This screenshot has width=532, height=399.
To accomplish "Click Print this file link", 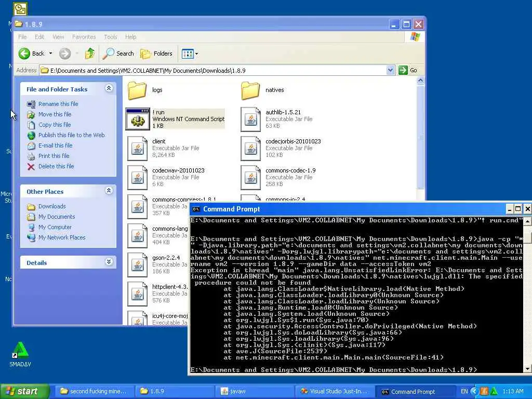I will click(x=54, y=156).
